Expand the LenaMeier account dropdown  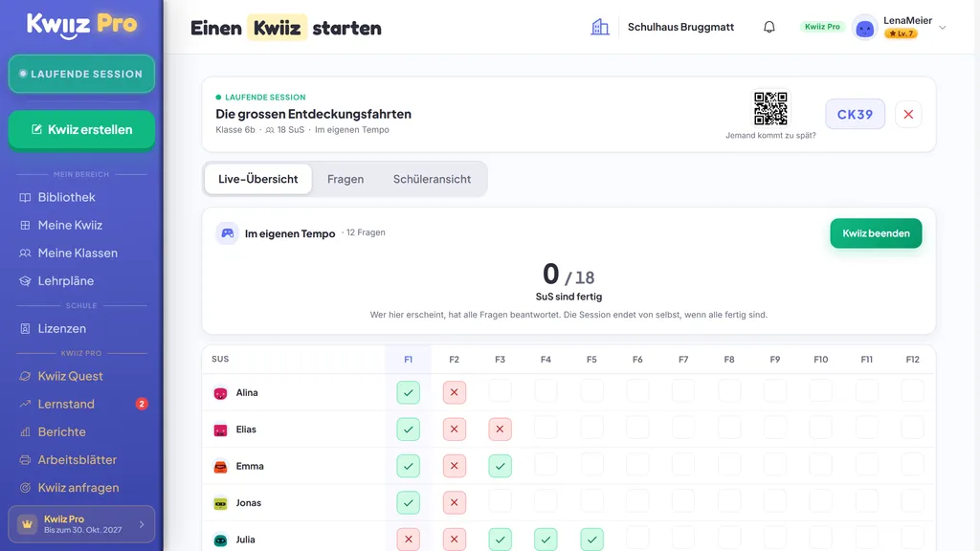click(943, 28)
